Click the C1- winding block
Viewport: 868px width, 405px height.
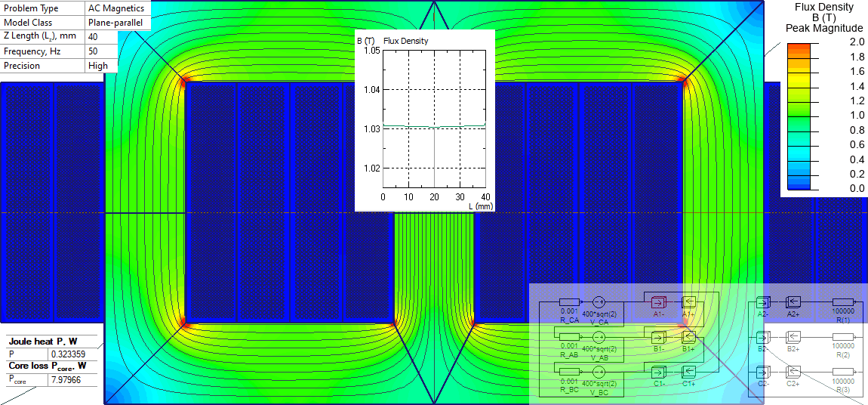pos(658,371)
